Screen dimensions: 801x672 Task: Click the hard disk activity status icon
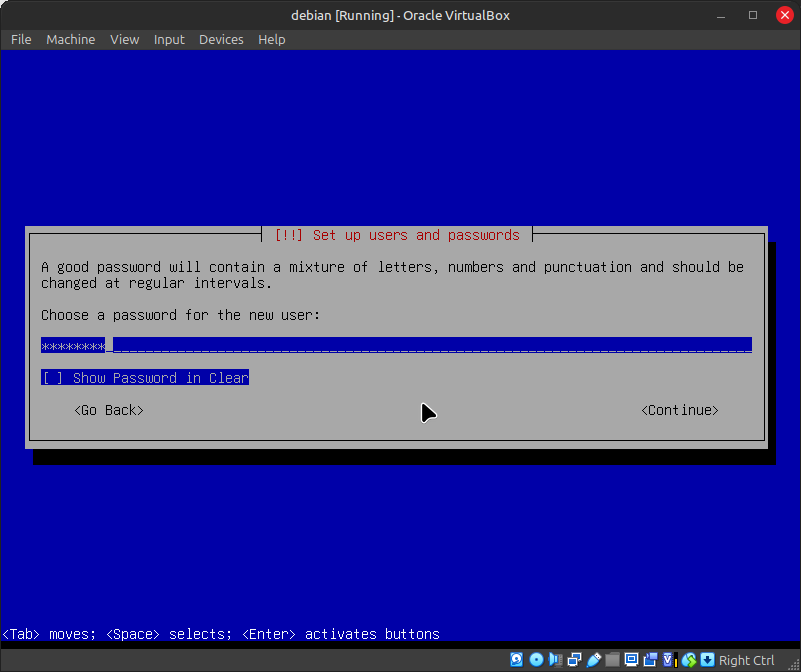(x=517, y=660)
